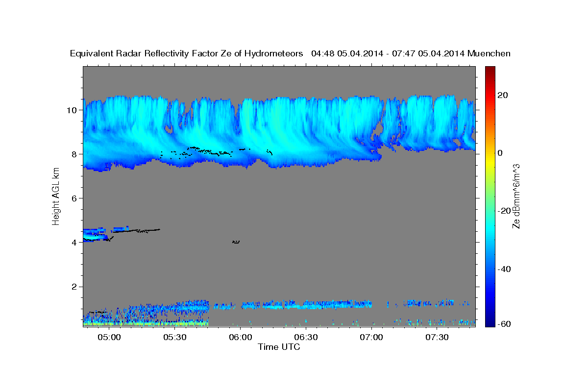This screenshot has width=588, height=392.
Task: Click the height tick label '10'
Action: tap(72, 110)
